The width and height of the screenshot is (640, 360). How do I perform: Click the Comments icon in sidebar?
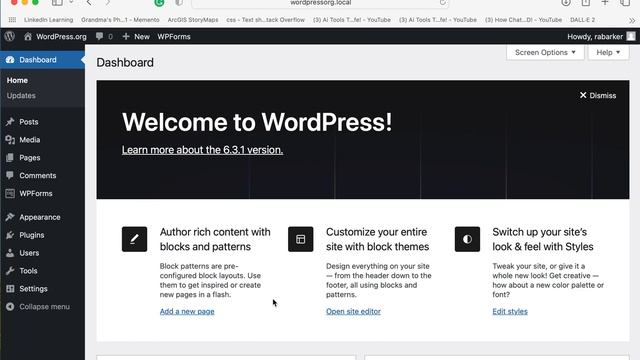(10, 175)
